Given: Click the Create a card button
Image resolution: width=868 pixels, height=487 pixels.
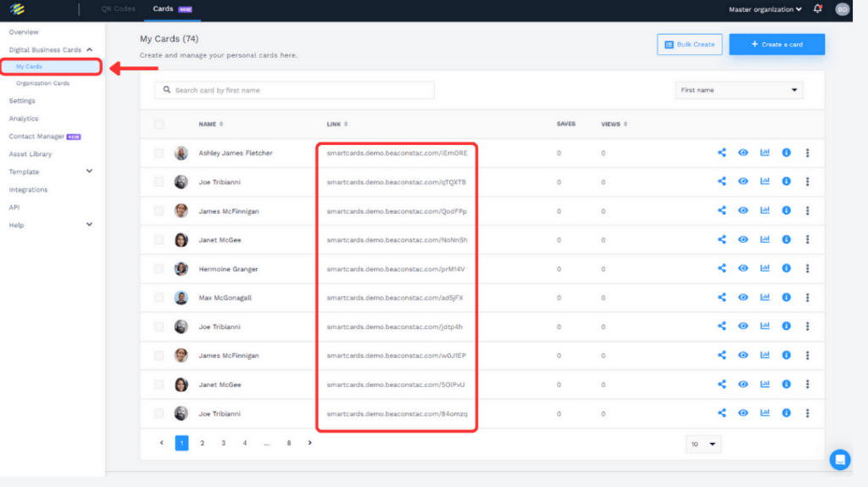Looking at the screenshot, I should point(776,44).
